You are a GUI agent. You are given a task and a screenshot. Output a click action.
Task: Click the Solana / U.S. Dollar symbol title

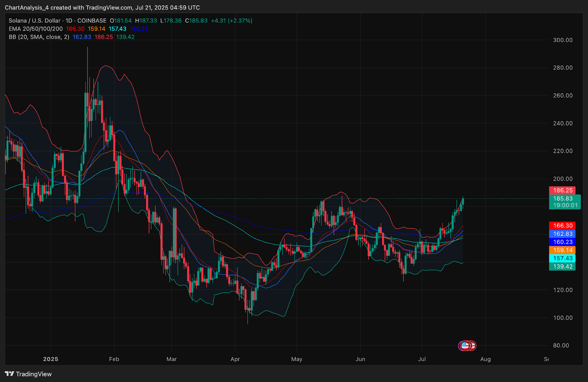[x=35, y=21]
